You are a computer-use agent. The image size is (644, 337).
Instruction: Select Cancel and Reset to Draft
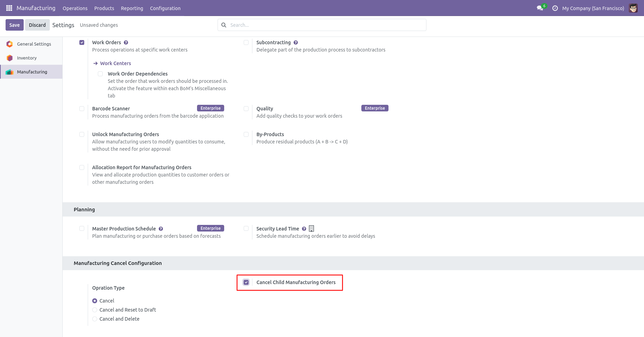coord(95,310)
